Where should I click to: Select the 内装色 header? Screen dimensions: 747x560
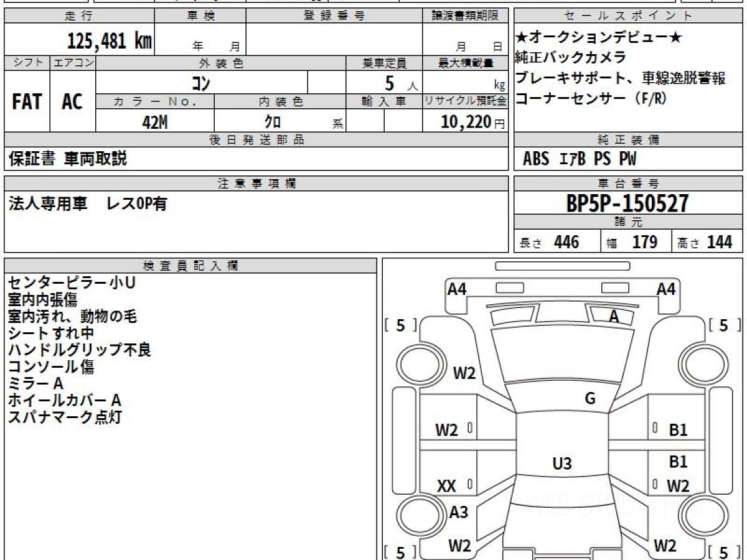[280, 101]
